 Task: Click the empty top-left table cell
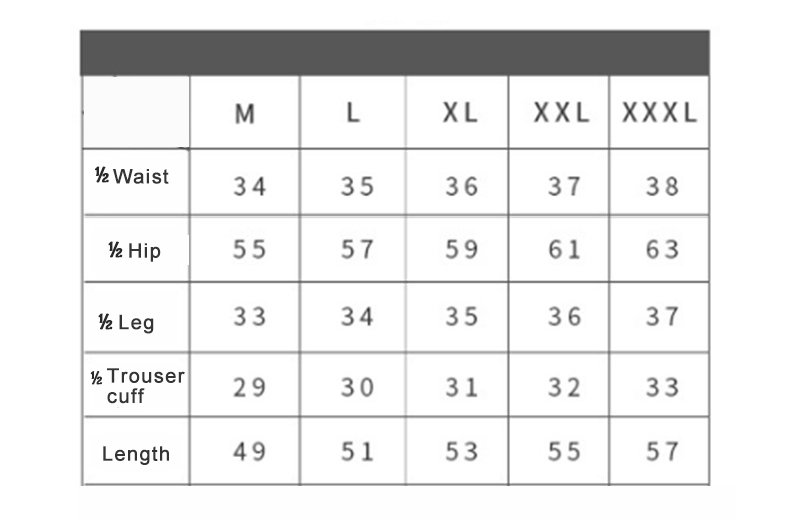(136, 112)
